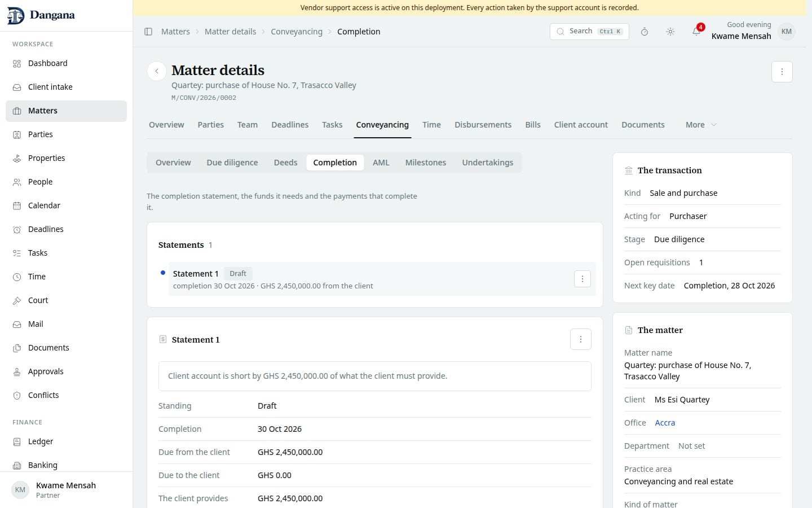
Task: Go to Matters breadcrumb link
Action: 175,32
